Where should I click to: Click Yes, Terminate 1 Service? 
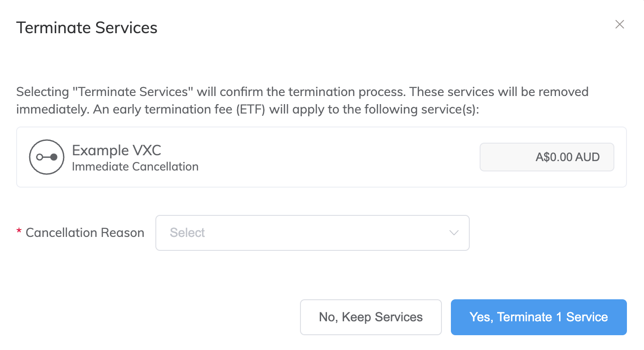538,317
